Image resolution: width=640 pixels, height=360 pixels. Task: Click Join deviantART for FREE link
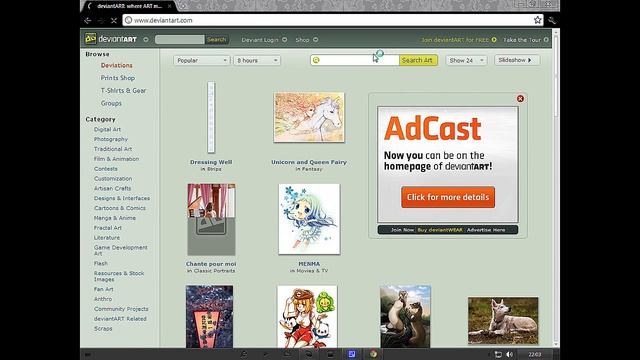tap(458, 40)
